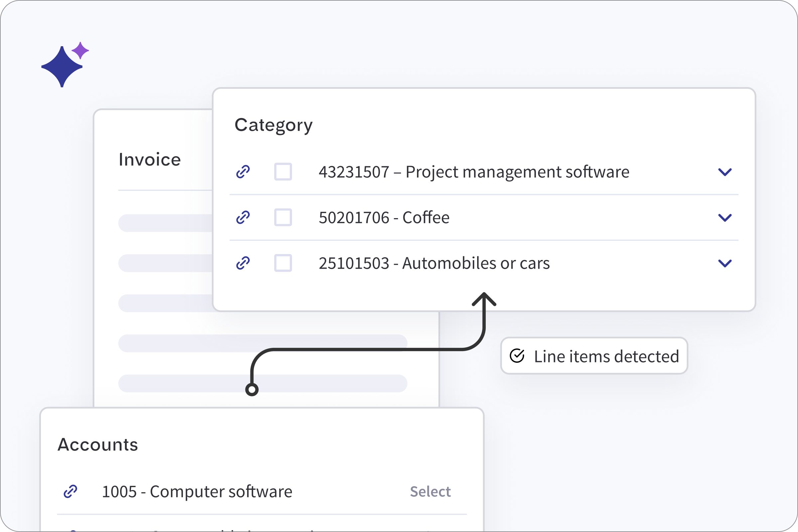Screen dimensions: 798x532
Task: Check the box for 25101503 Automobiles or cars
Action: coord(283,263)
